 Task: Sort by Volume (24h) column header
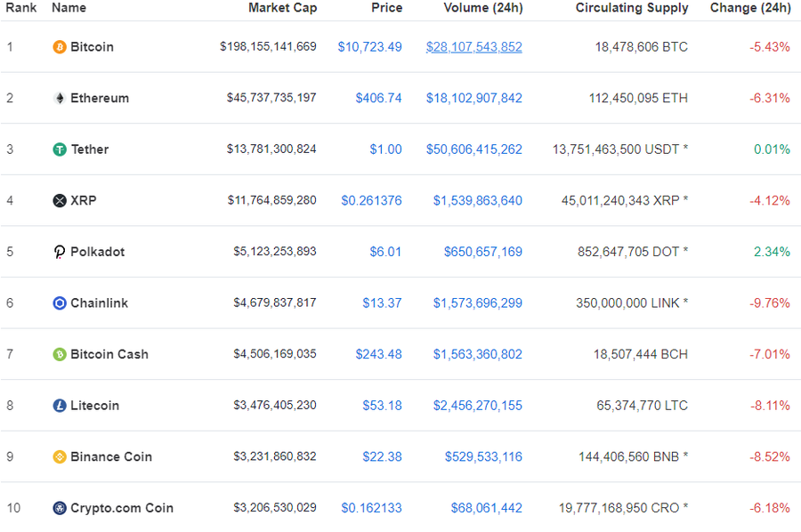point(483,8)
